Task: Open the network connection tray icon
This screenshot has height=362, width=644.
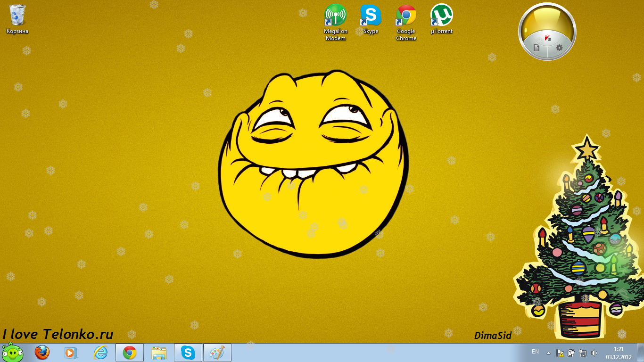Action: (583, 353)
